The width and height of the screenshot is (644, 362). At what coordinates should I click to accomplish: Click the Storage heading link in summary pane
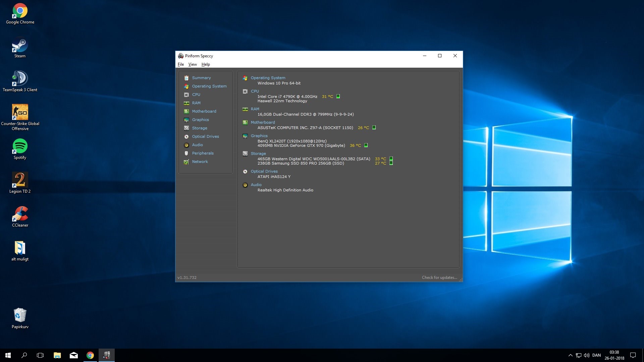click(x=258, y=154)
